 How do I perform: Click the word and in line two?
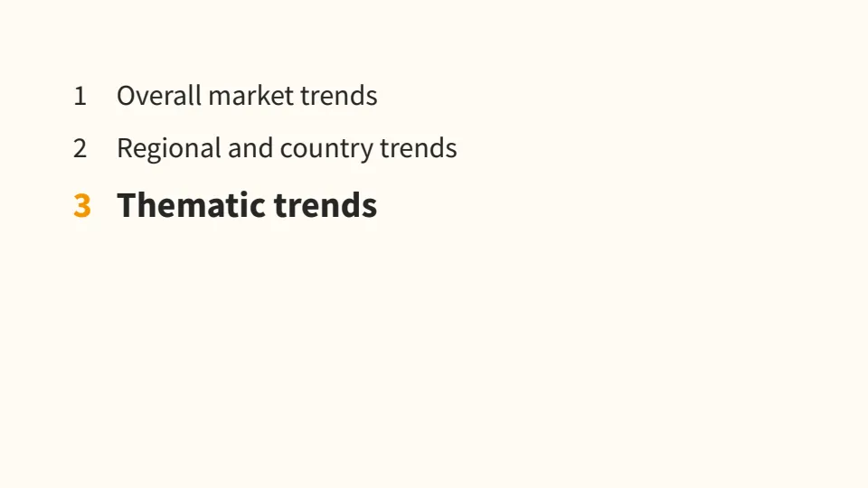(250, 148)
